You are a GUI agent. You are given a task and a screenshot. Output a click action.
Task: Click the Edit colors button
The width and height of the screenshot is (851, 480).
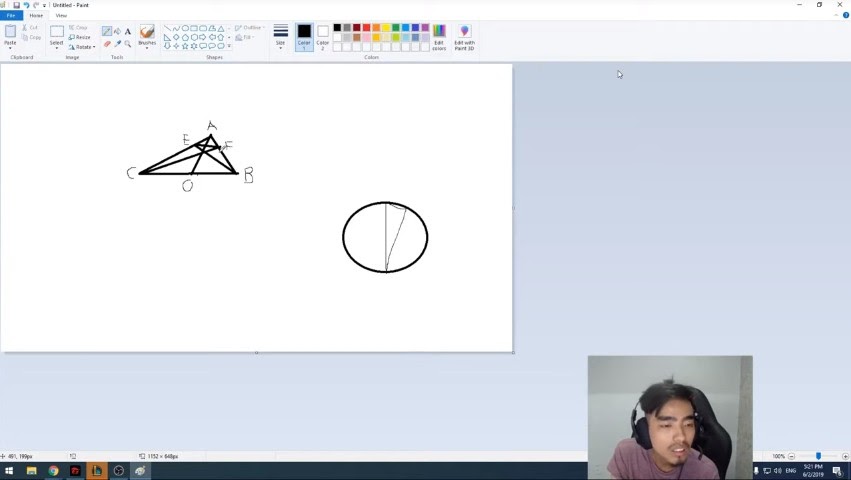tap(439, 37)
